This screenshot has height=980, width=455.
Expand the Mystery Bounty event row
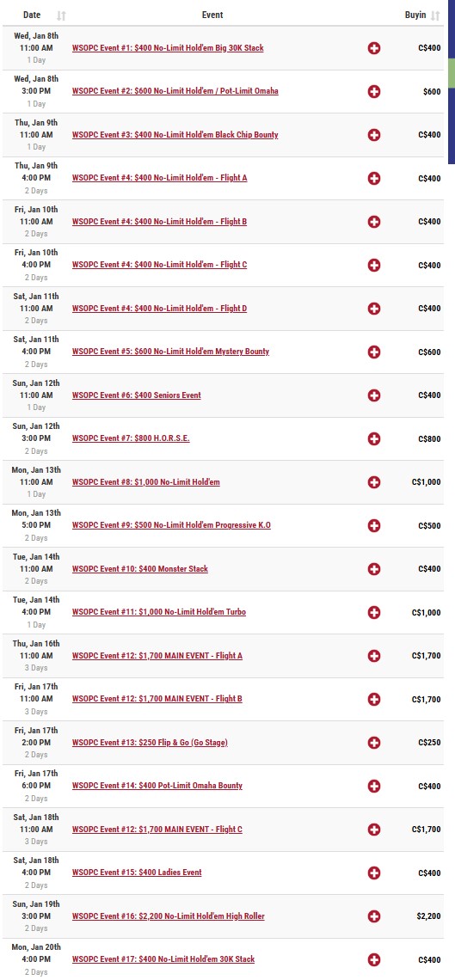tap(374, 352)
